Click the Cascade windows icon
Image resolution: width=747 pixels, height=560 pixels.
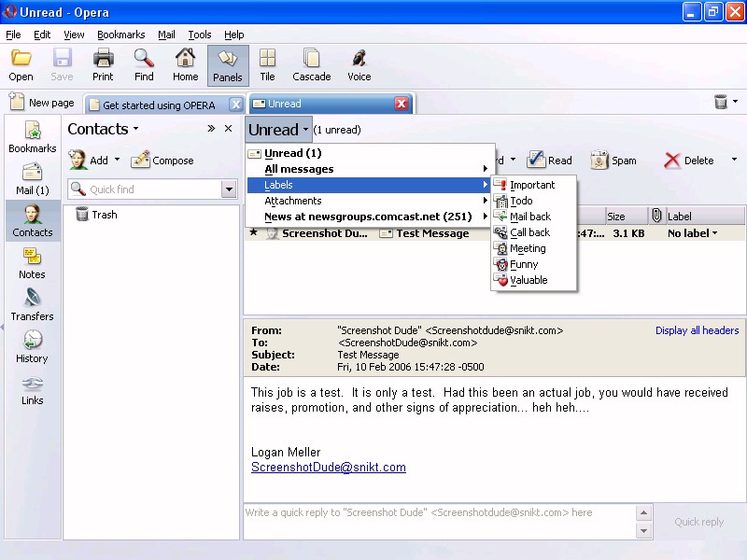click(x=311, y=65)
